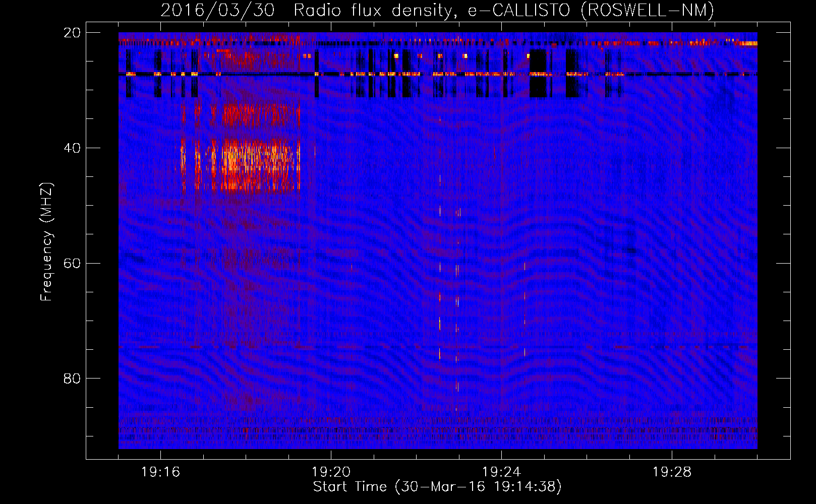Click the 40 frequency tick label
The height and width of the screenshot is (504, 816).
[x=72, y=148]
